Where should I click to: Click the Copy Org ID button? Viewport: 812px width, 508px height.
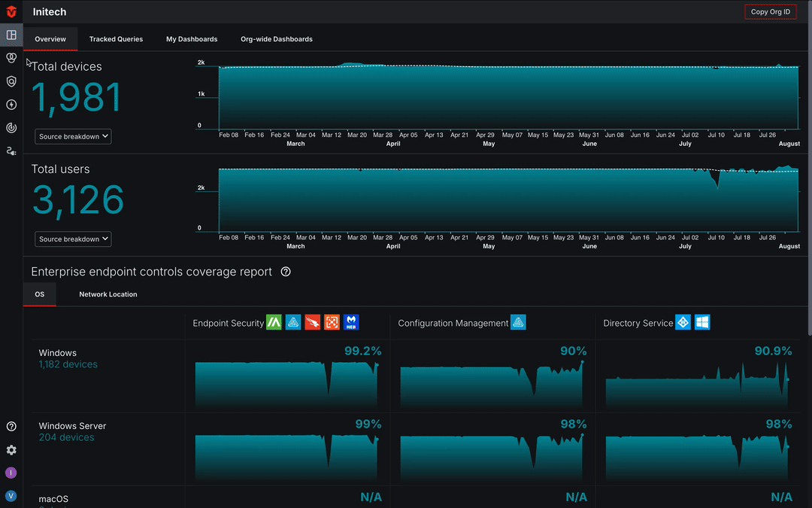tap(771, 11)
